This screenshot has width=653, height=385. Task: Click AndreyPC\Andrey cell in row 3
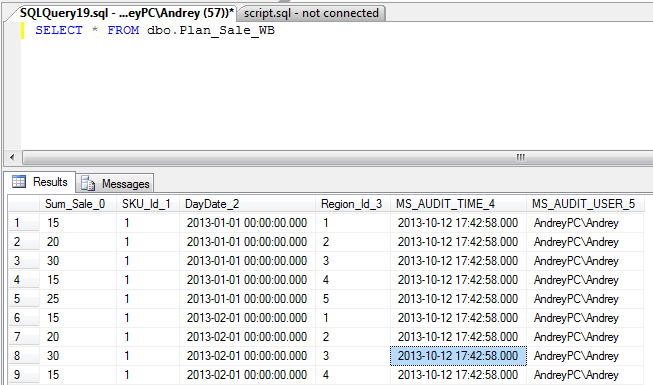point(585,261)
